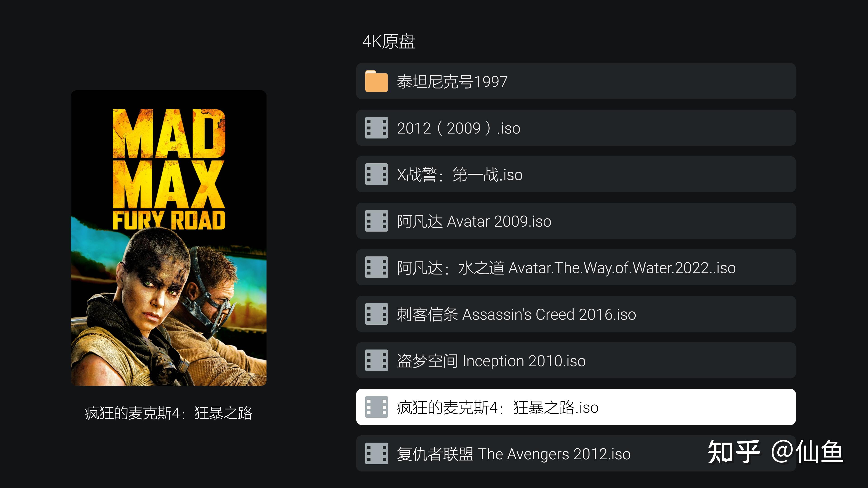
Task: Open the 泰坦尼克号1997 folder entry
Action: 576,81
